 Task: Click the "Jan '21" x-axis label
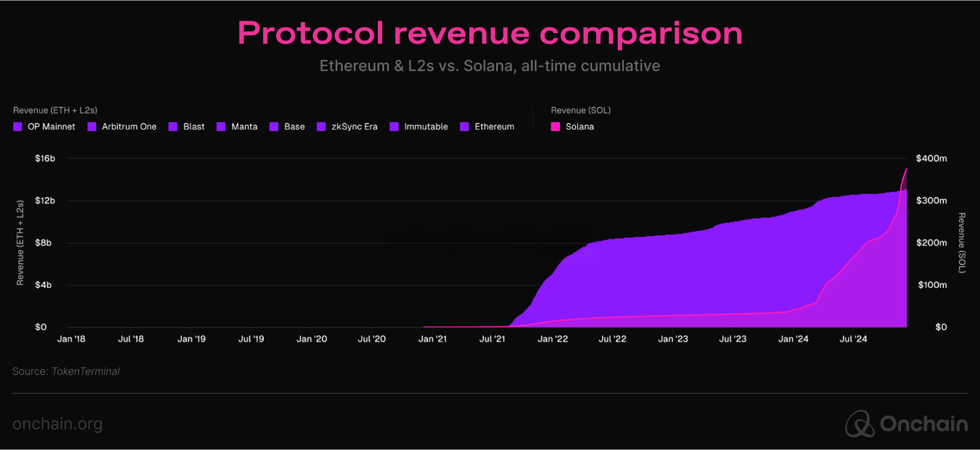[432, 339]
